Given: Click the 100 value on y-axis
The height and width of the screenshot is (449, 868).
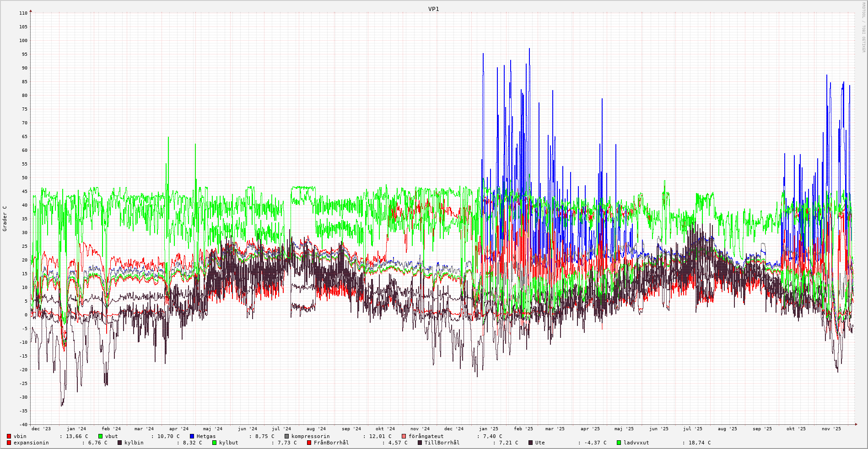Looking at the screenshot, I should [23, 41].
